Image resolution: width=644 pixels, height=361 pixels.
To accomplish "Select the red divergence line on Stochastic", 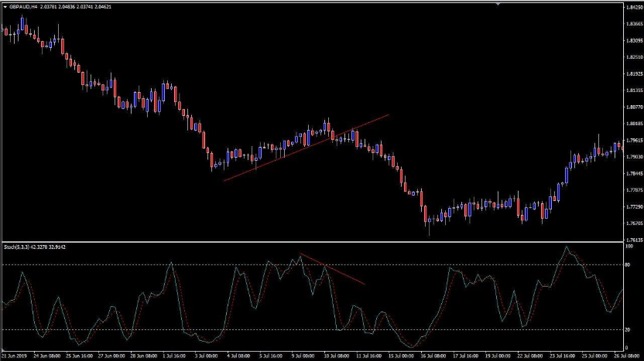I will pos(333,269).
